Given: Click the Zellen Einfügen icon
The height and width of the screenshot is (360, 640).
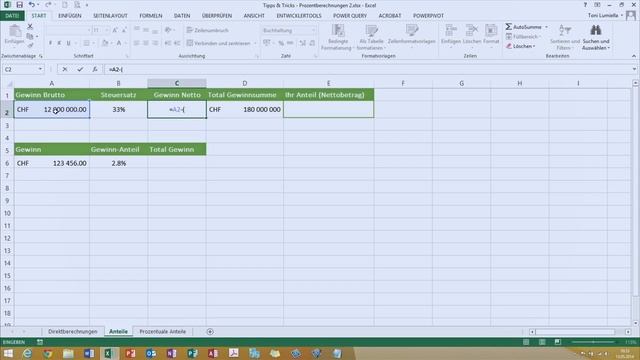Looking at the screenshot, I should click(x=451, y=30).
